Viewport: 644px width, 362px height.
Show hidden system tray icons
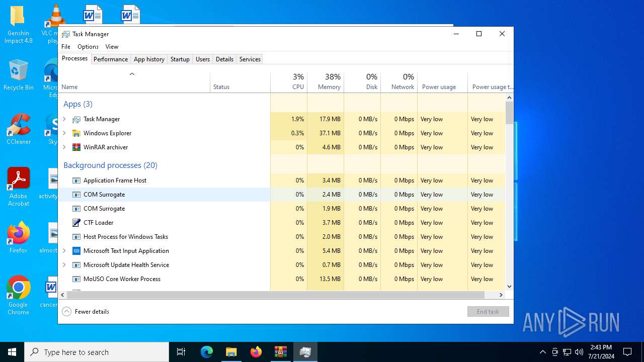click(x=542, y=352)
